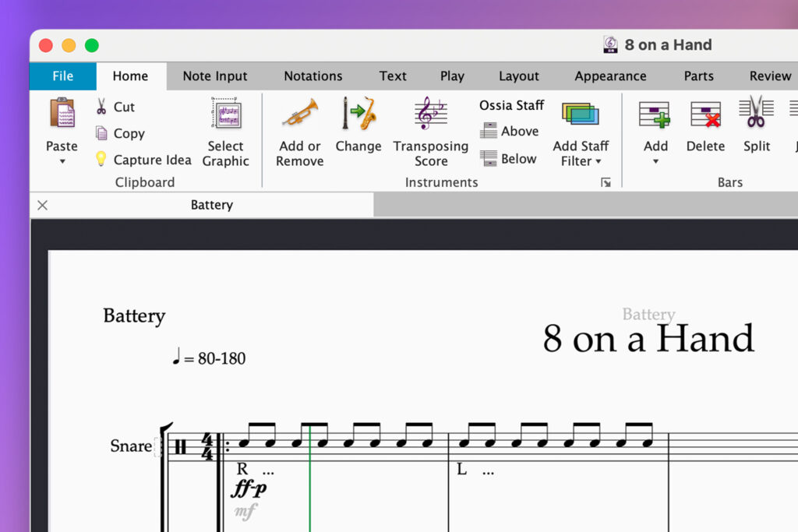Viewport: 798px width, 532px height.
Task: Add an Ossia Staff Above
Action: (510, 131)
